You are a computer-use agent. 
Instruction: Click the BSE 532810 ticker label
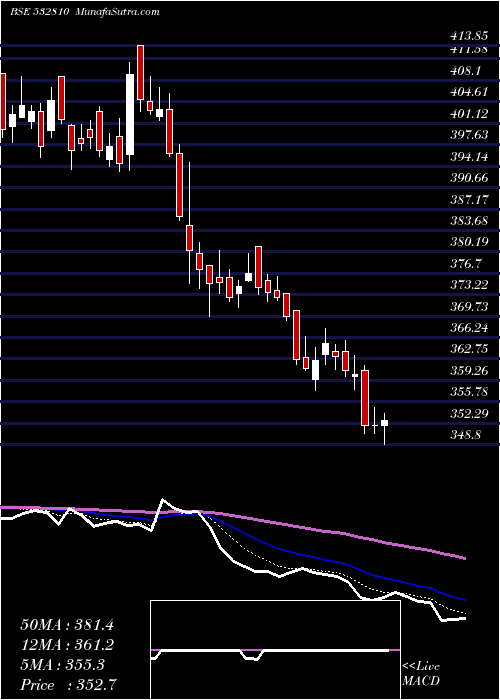pyautogui.click(x=39, y=12)
